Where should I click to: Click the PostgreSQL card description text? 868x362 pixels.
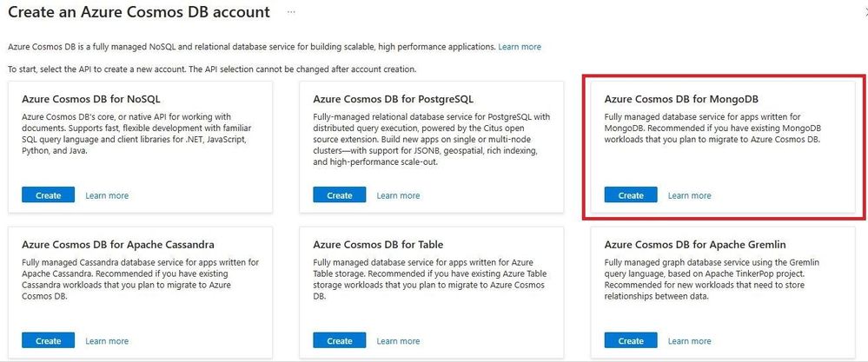click(x=431, y=140)
